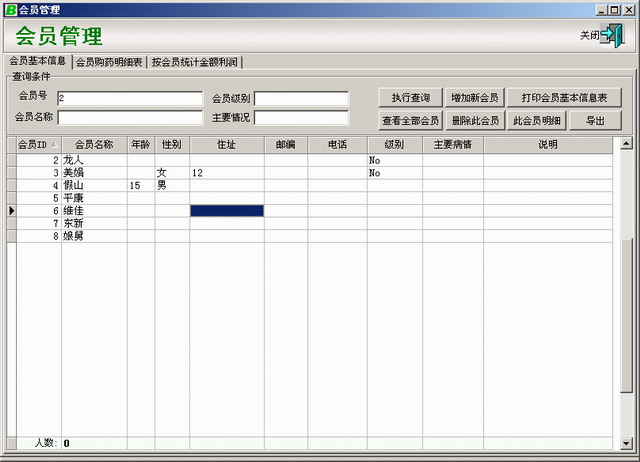Focus the 会员号 input field
Screen dimensions: 640x462
click(x=129, y=99)
